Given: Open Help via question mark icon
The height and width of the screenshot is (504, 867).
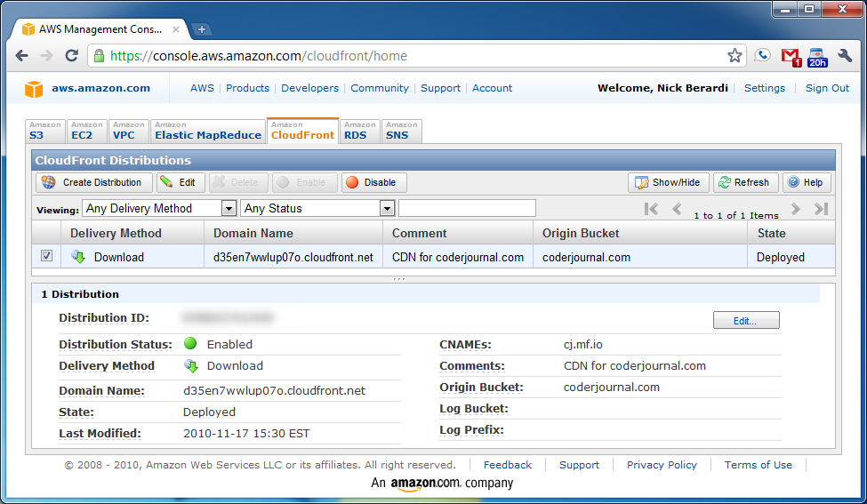Looking at the screenshot, I should click(x=793, y=182).
